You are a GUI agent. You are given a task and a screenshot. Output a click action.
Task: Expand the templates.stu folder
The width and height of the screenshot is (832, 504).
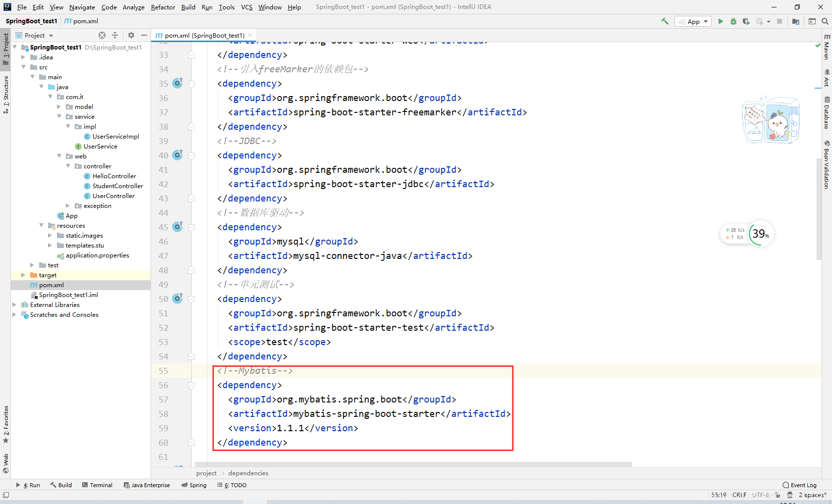[x=50, y=245]
